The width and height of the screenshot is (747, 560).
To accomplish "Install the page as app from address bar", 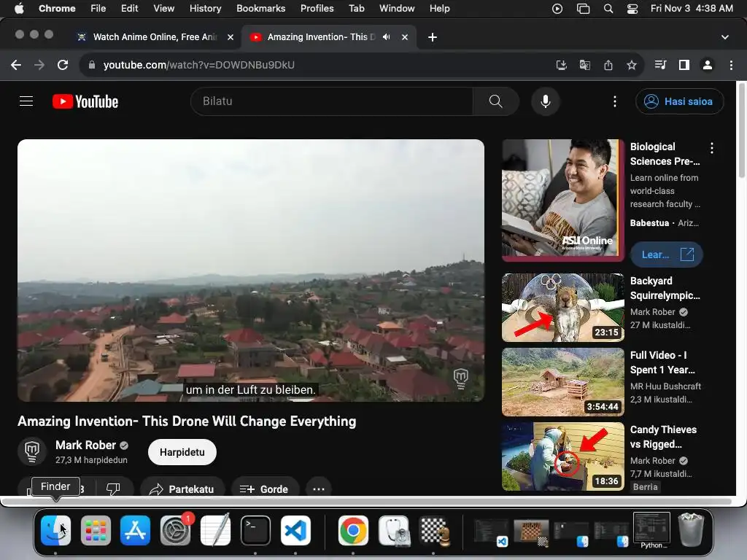I will click(x=561, y=65).
